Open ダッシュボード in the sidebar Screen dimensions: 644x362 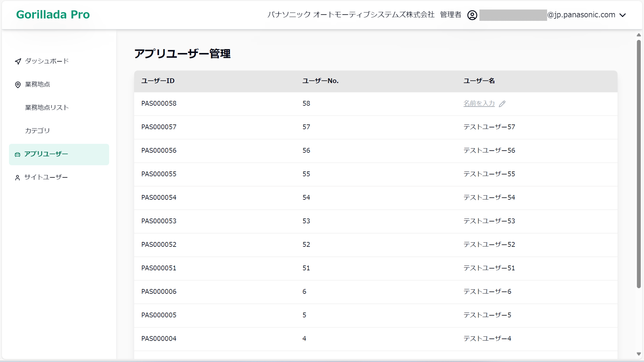click(x=47, y=61)
